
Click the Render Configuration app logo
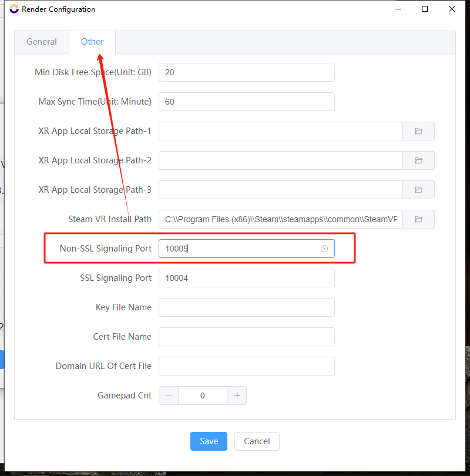[14, 9]
